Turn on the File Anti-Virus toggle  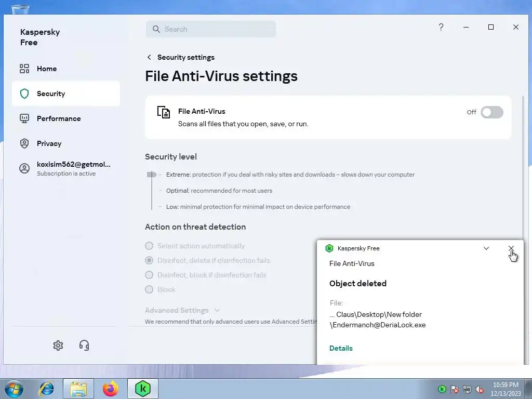492,112
